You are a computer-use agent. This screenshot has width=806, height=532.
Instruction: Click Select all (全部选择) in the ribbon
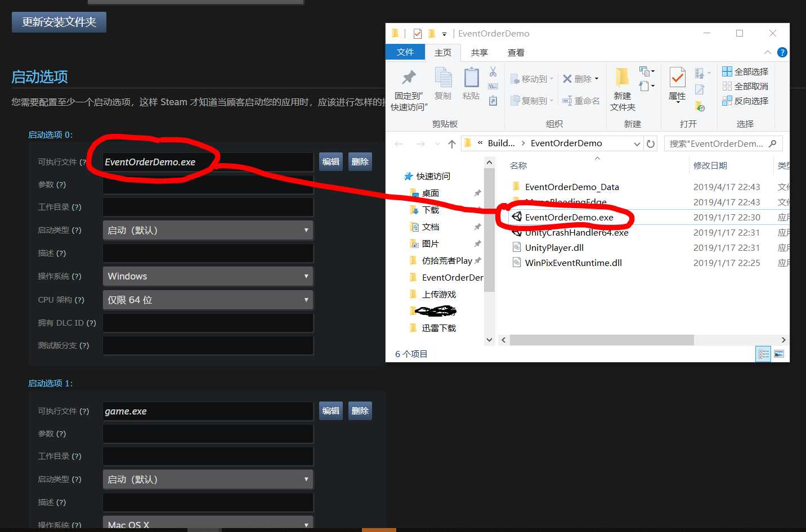click(x=745, y=71)
